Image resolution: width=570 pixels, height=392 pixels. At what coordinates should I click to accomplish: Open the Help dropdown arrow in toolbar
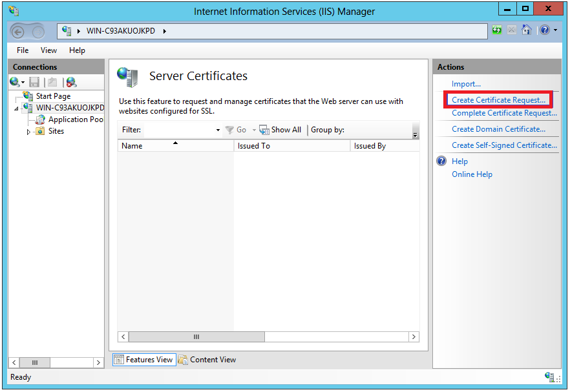pos(554,30)
